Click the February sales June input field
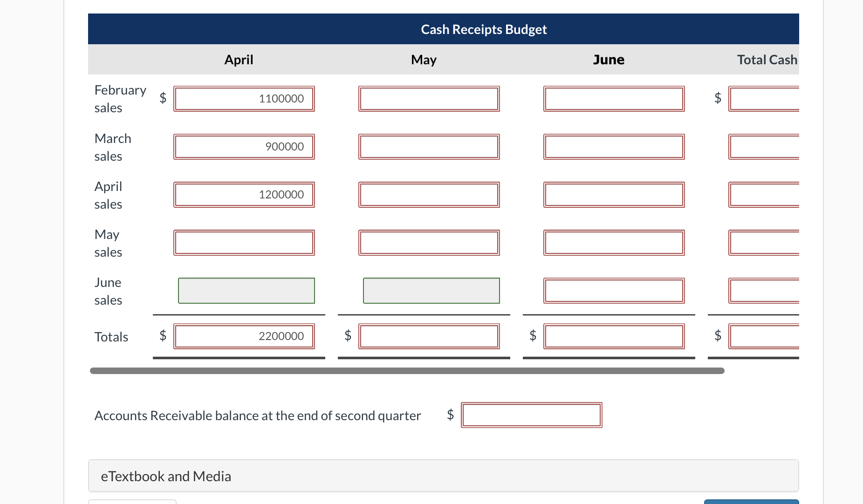Screen dimensions: 863x504 click(x=614, y=99)
